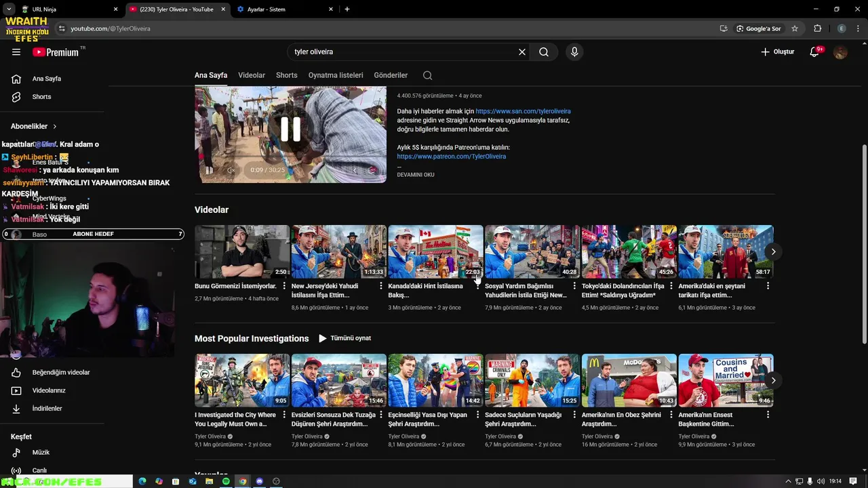Open the Chrome extensions puzzle icon
The width and height of the screenshot is (868, 488).
pyautogui.click(x=817, y=28)
